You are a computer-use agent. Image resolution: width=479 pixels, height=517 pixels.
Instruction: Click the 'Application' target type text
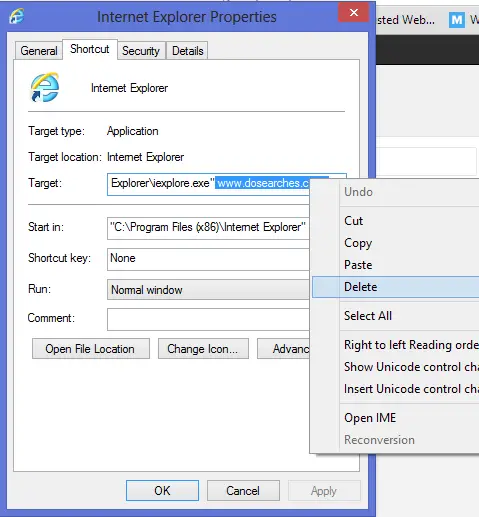tap(133, 131)
